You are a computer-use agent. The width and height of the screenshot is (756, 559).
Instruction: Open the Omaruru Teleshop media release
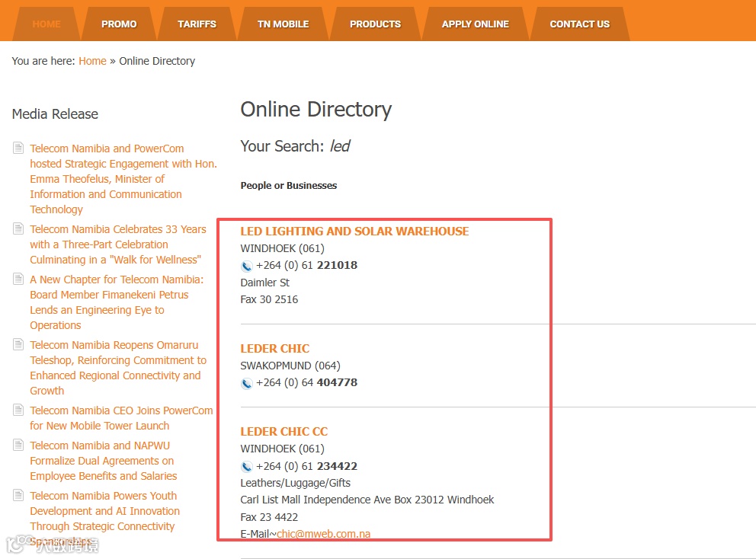118,368
